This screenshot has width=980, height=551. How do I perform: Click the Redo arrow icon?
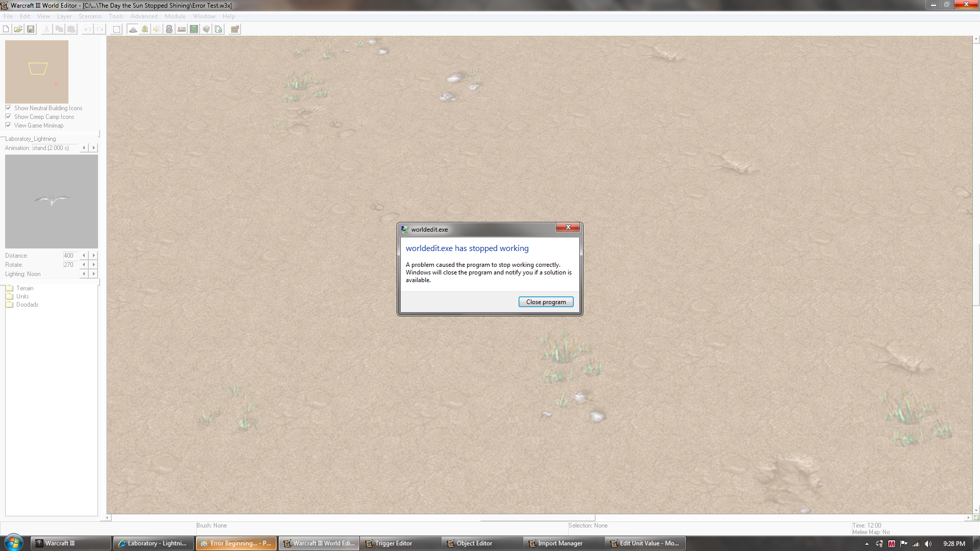point(100,29)
